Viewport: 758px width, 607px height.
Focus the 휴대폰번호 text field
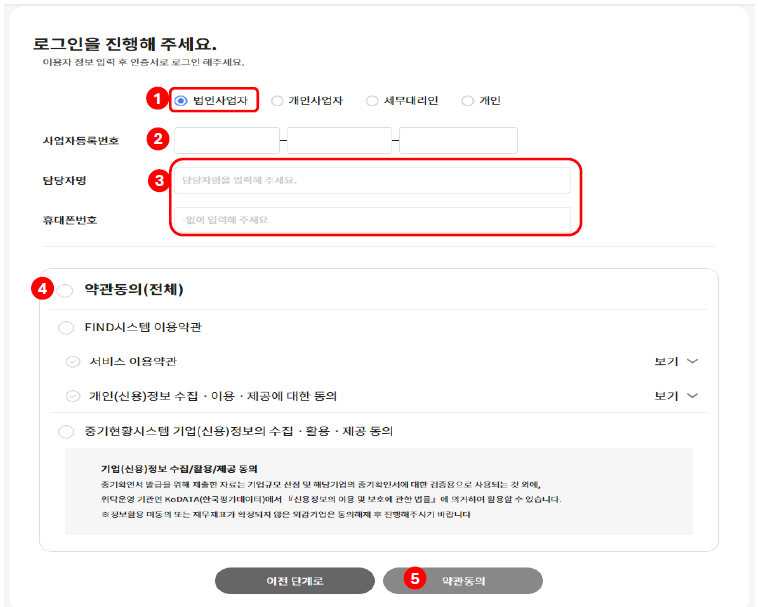point(372,220)
